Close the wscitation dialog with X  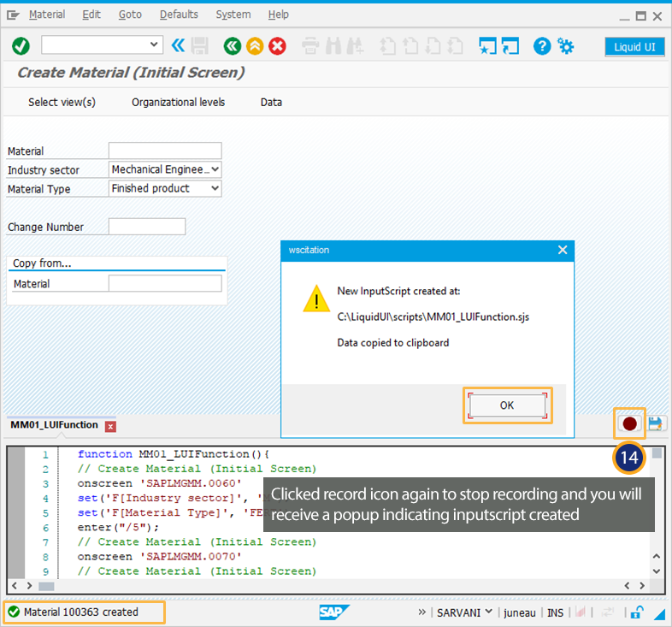[563, 250]
